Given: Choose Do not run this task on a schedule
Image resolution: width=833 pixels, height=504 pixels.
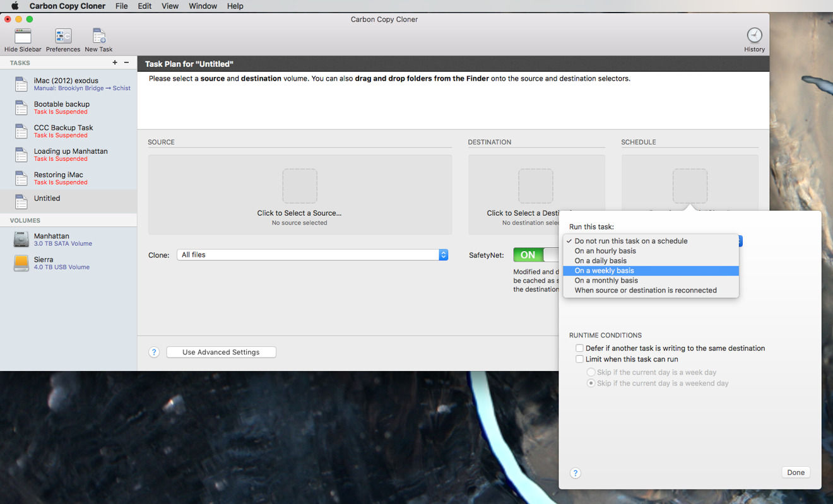Looking at the screenshot, I should pyautogui.click(x=651, y=241).
